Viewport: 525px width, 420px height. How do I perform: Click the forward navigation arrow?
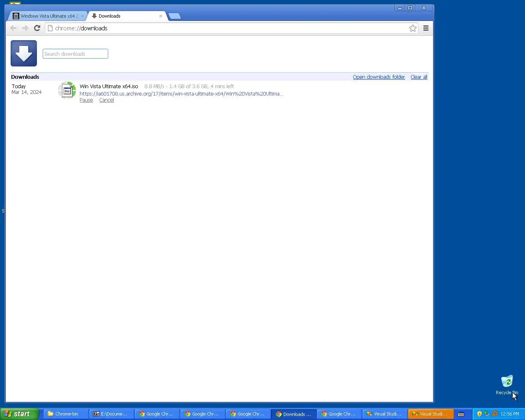[x=25, y=28]
